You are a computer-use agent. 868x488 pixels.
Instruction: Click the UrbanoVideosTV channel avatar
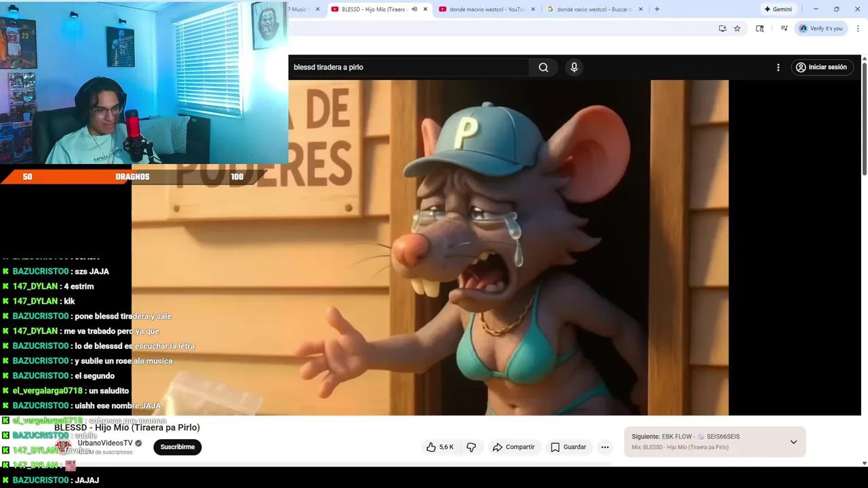(63, 447)
